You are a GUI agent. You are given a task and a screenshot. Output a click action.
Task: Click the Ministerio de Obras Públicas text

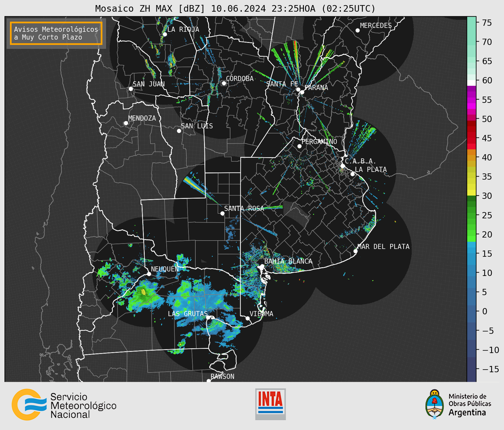point(470,400)
